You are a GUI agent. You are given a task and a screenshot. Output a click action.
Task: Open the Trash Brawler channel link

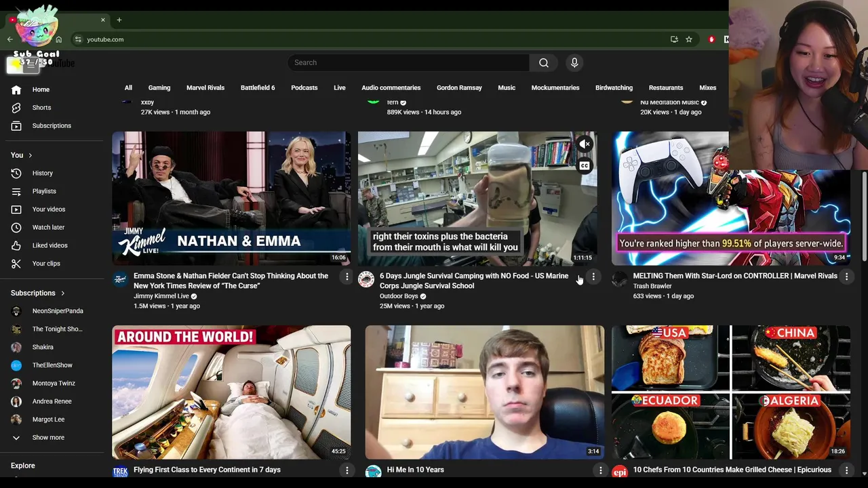click(x=652, y=286)
